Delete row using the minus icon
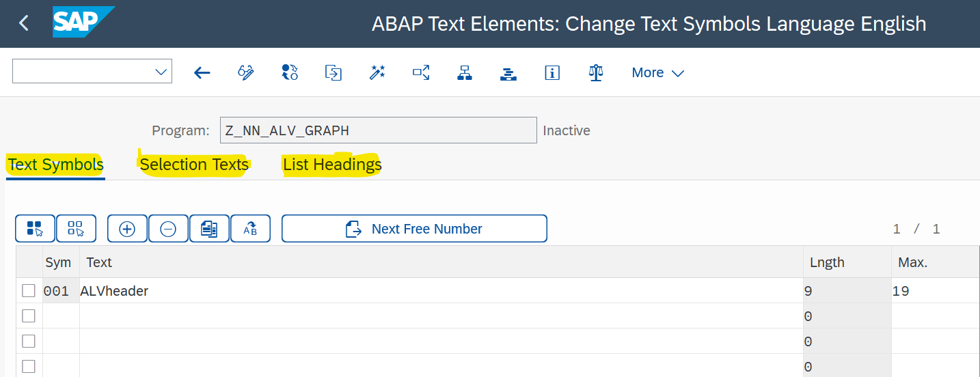The width and height of the screenshot is (980, 377). click(168, 229)
